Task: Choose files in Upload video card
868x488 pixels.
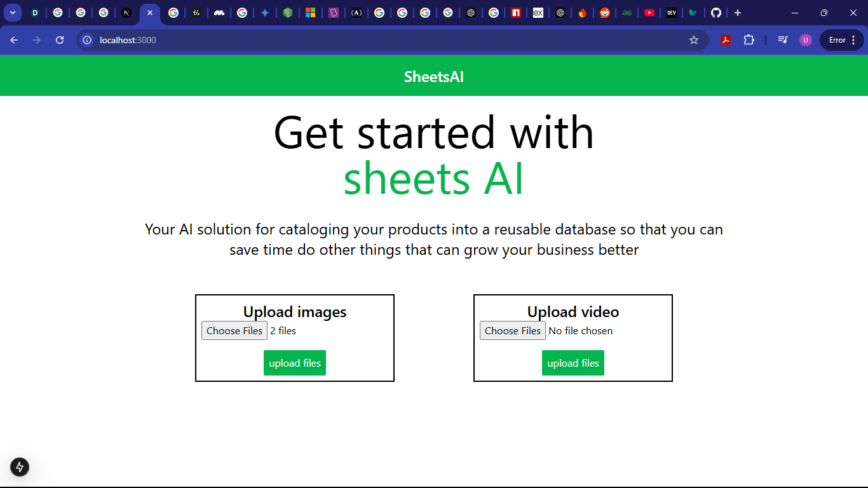Action: (x=513, y=330)
